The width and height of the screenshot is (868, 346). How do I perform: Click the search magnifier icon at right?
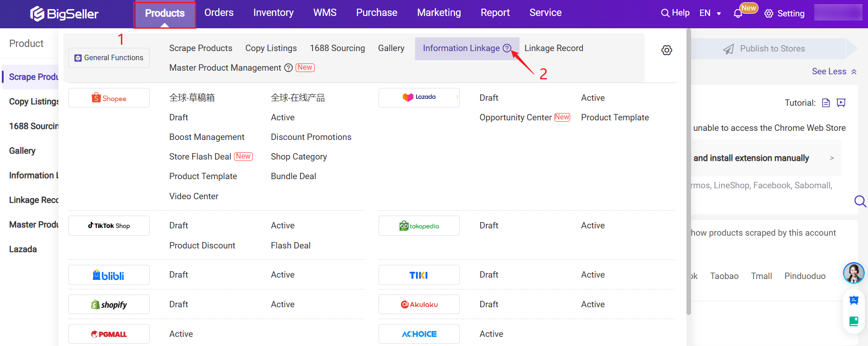click(x=860, y=201)
